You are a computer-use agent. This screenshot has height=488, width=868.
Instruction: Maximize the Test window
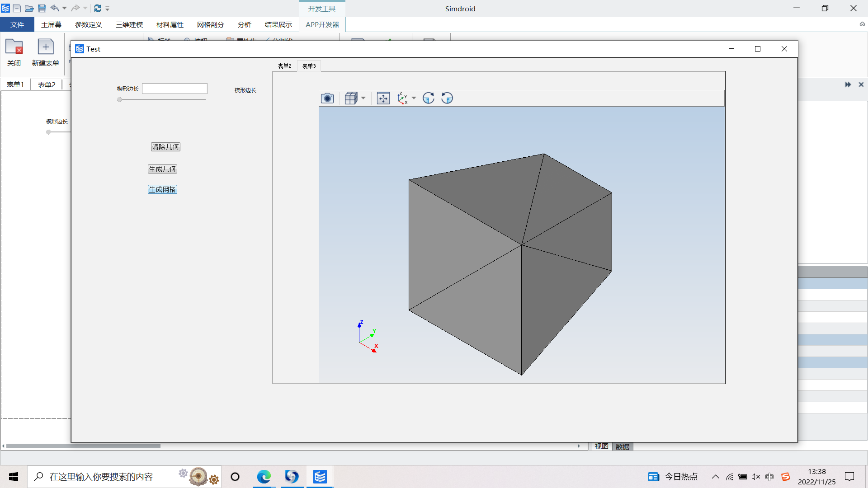pyautogui.click(x=758, y=49)
